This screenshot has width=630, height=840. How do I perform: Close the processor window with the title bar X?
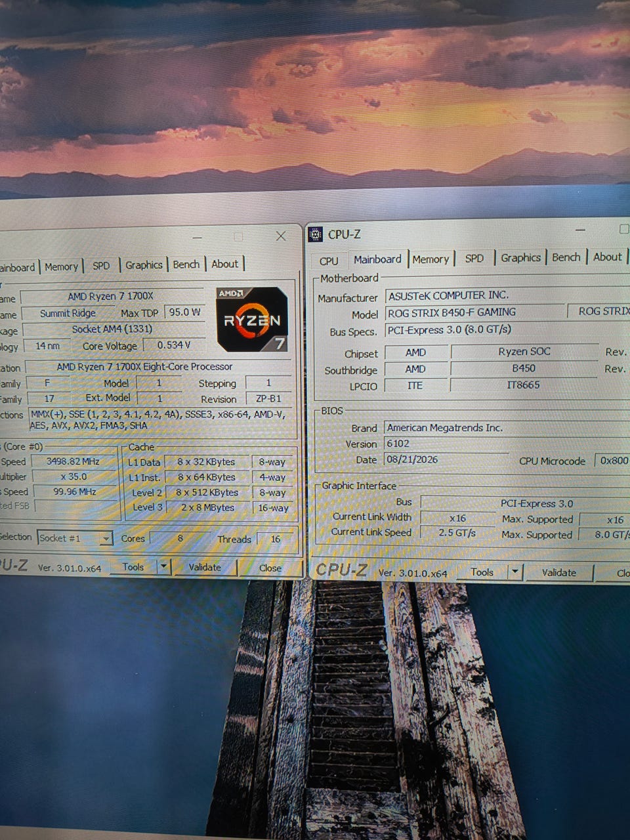pyautogui.click(x=281, y=236)
